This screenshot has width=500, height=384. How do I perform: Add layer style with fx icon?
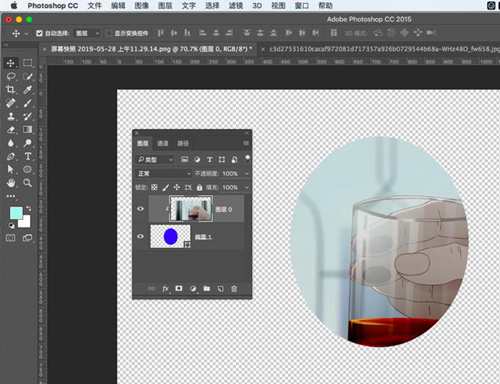point(165,289)
